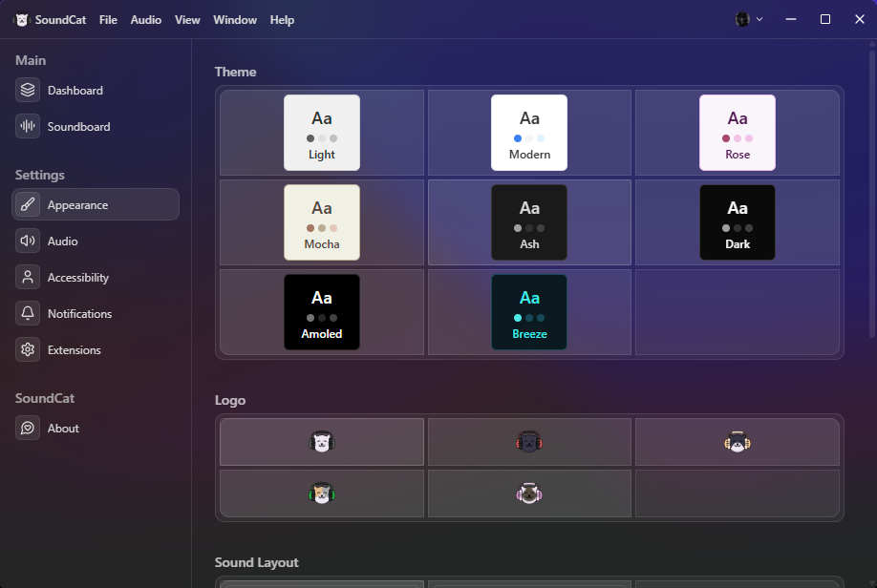Open the File menu
The width and height of the screenshot is (877, 588).
coord(108,20)
